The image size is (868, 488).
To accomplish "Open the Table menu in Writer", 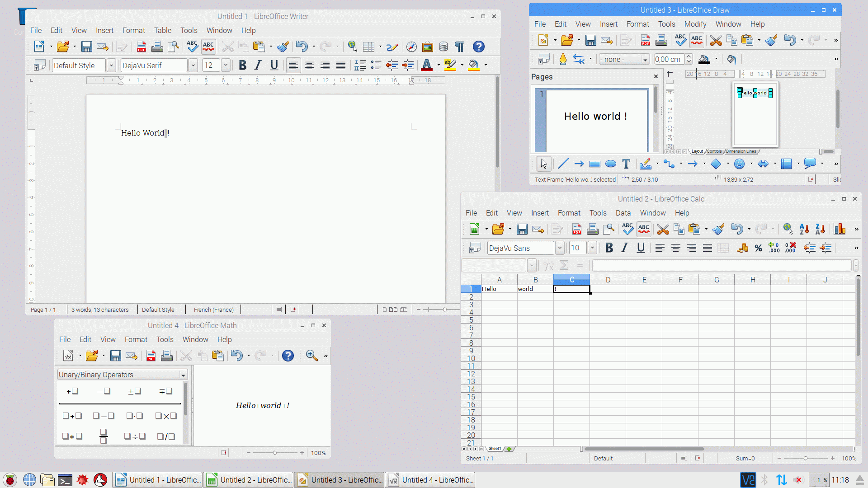I will [x=162, y=30].
